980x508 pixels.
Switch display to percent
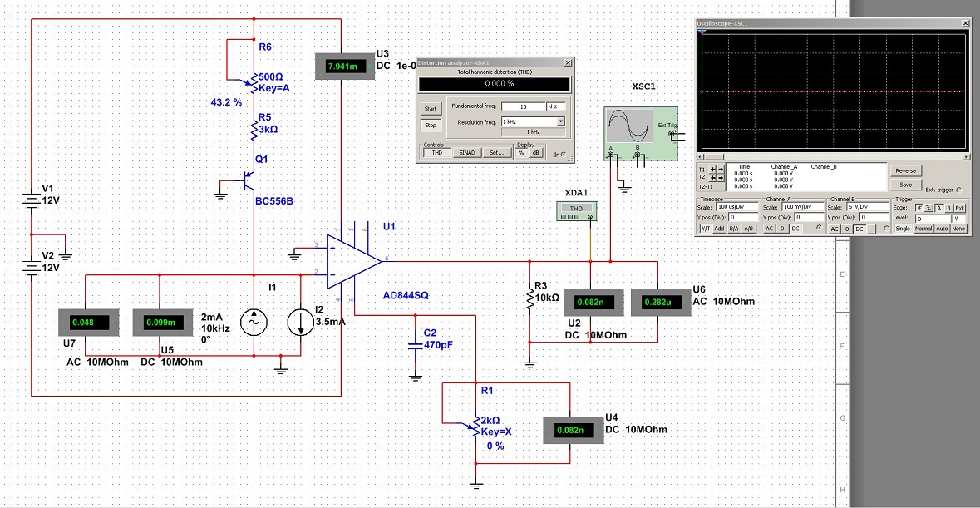pos(521,152)
